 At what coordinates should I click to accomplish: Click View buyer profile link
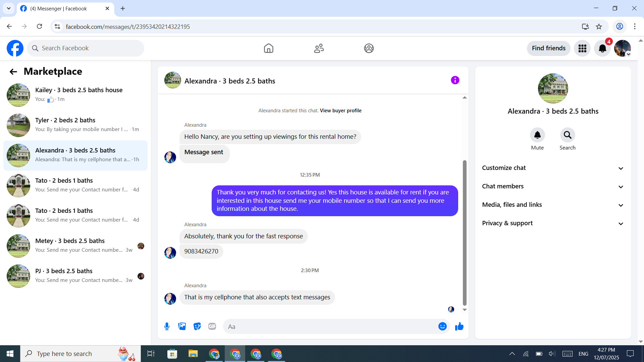[x=340, y=111]
